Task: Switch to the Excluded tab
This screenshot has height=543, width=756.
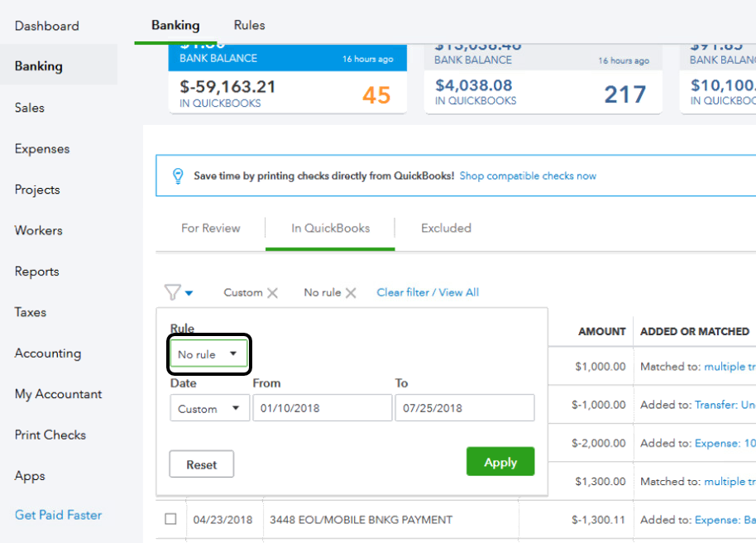Action: [446, 228]
